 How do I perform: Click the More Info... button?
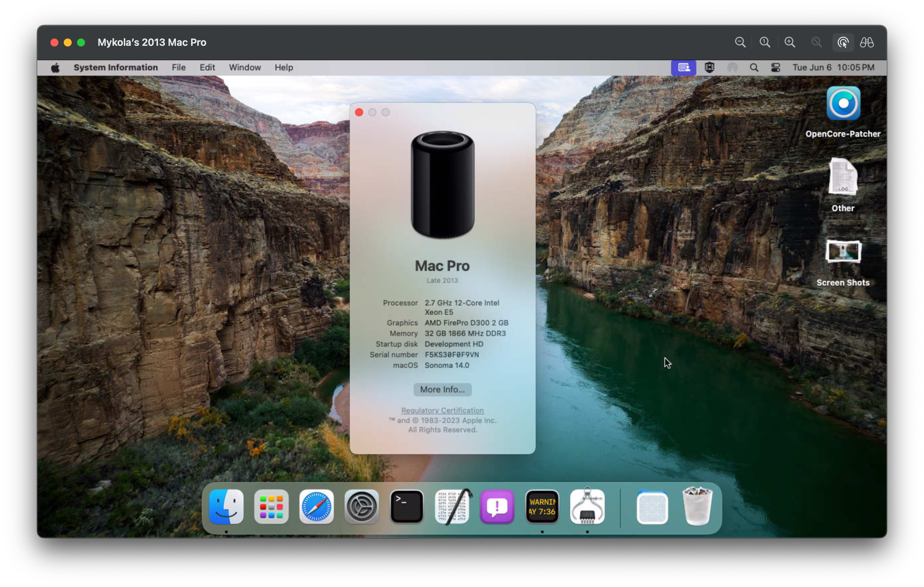tap(442, 389)
